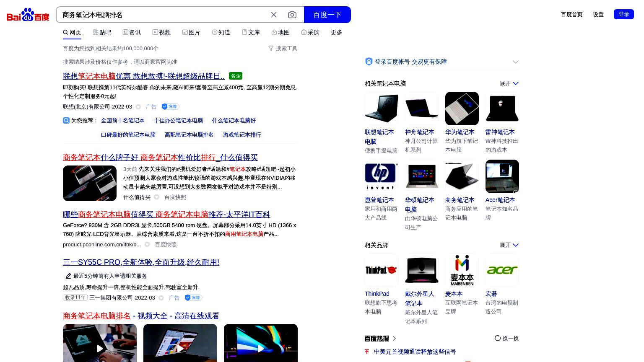Click the acer 宏碁 brand logo

502,270
